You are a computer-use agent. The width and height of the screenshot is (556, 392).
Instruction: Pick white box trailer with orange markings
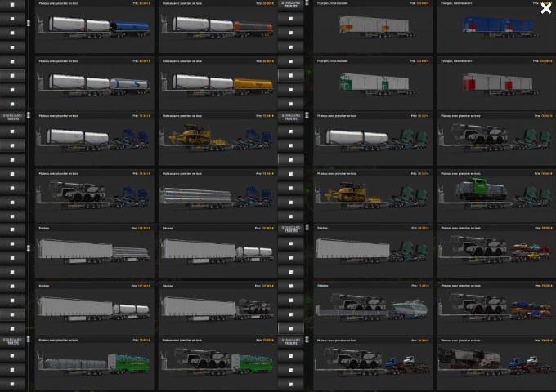373,26
